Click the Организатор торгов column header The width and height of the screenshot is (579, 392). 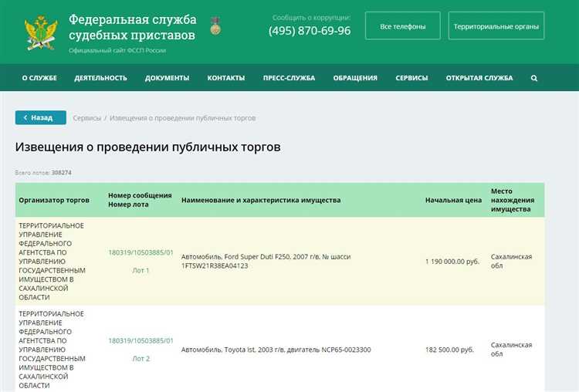click(x=54, y=200)
